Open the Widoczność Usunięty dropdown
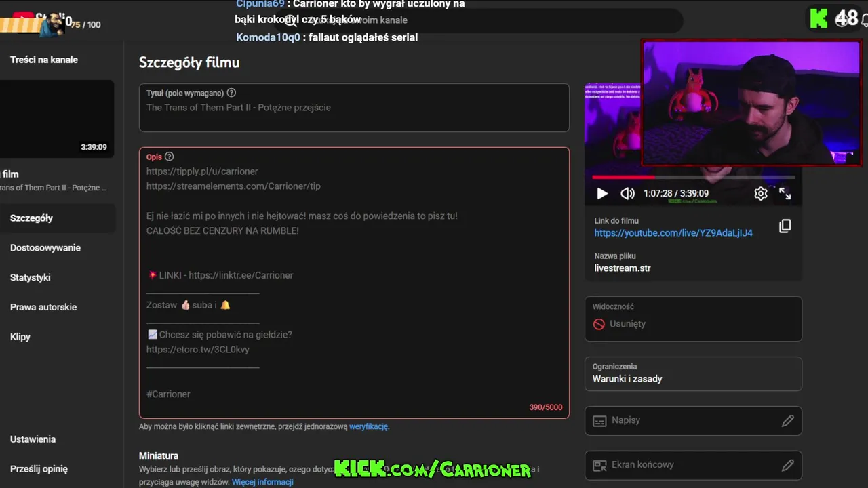 pos(693,319)
